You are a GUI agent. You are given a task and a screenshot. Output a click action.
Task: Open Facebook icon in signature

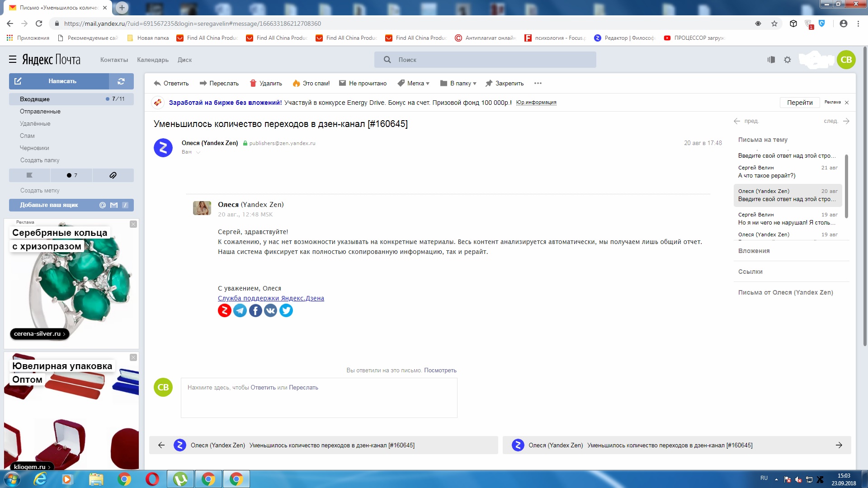click(255, 310)
